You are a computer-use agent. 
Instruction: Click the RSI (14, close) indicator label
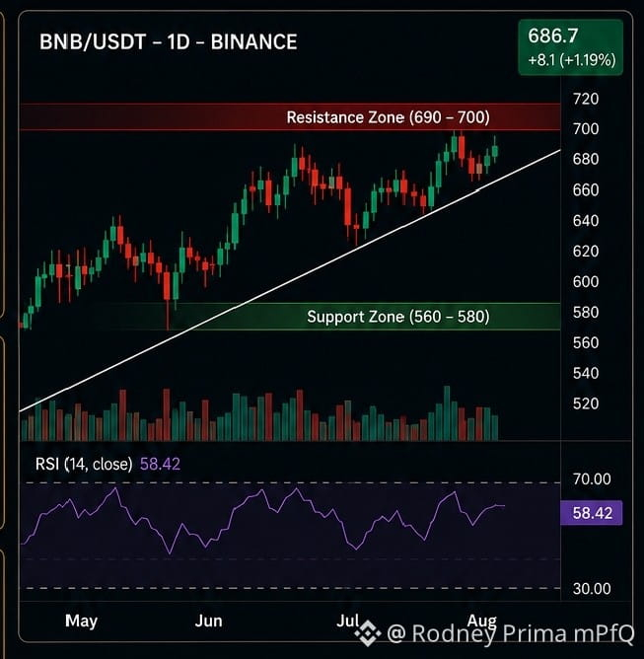click(84, 464)
